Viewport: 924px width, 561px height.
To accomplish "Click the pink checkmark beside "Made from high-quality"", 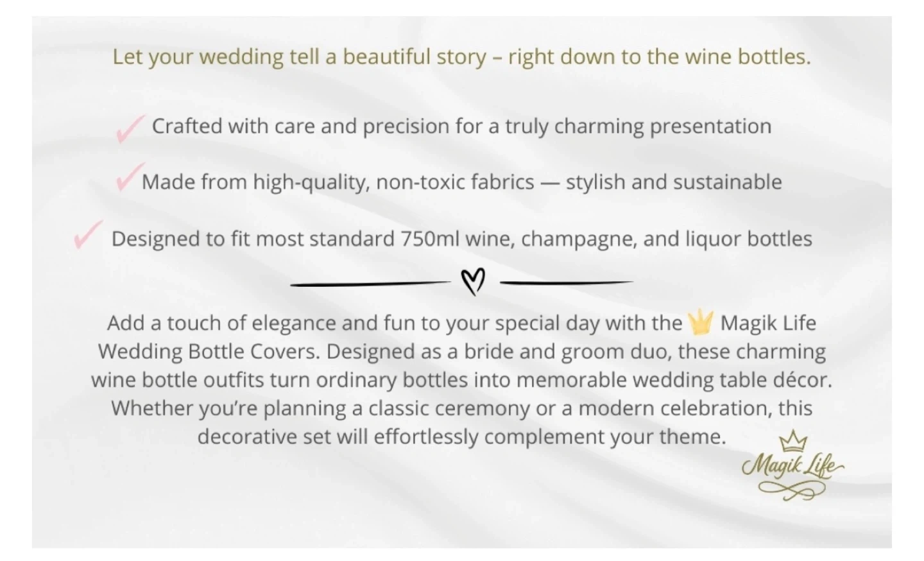I will 128,177.
